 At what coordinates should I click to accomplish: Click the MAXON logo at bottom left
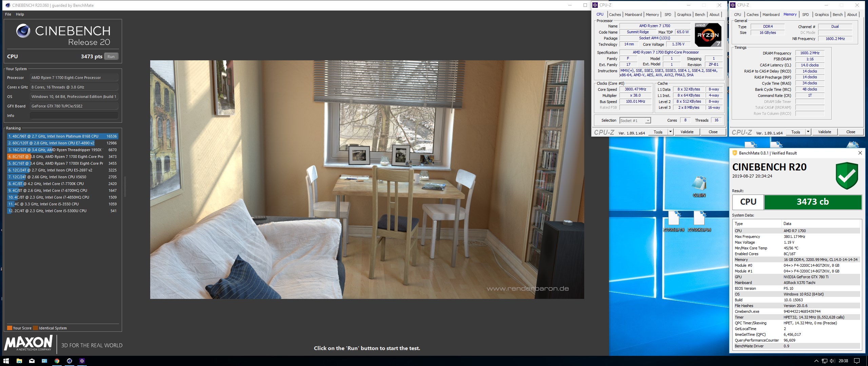28,343
